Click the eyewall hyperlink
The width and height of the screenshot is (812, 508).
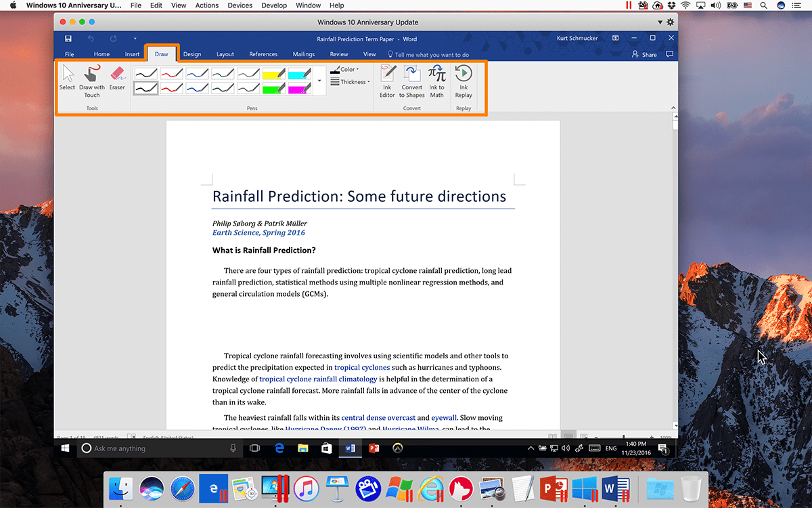tap(444, 418)
